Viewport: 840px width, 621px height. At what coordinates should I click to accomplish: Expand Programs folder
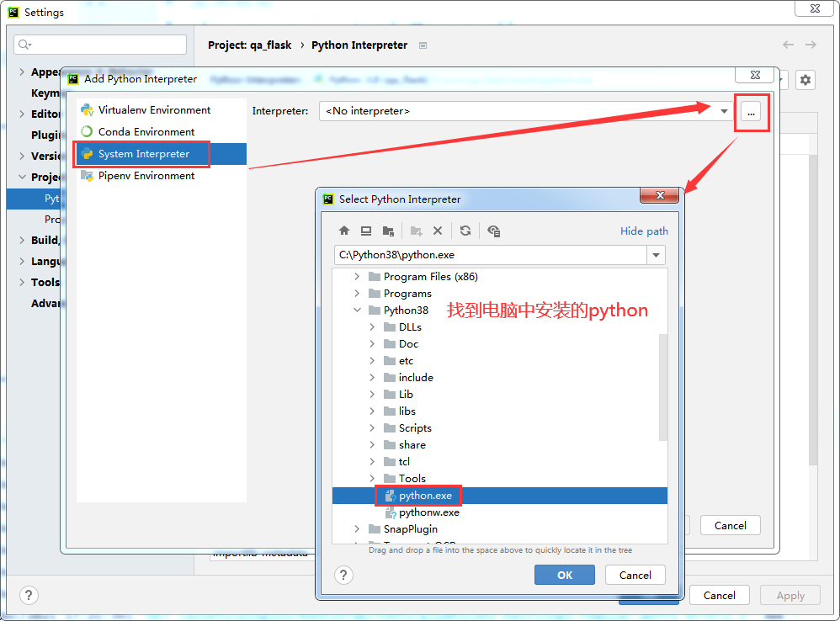(357, 294)
